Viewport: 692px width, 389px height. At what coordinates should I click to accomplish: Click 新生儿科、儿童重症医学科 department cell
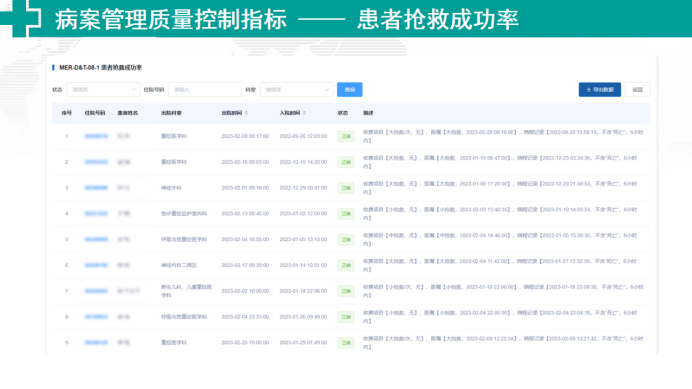pos(187,291)
